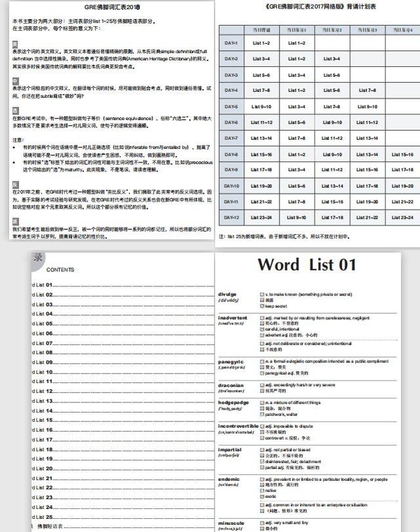This screenshot has height=532, width=420.
Task: Select the gray 中 tag marker
Action: (15, 81)
